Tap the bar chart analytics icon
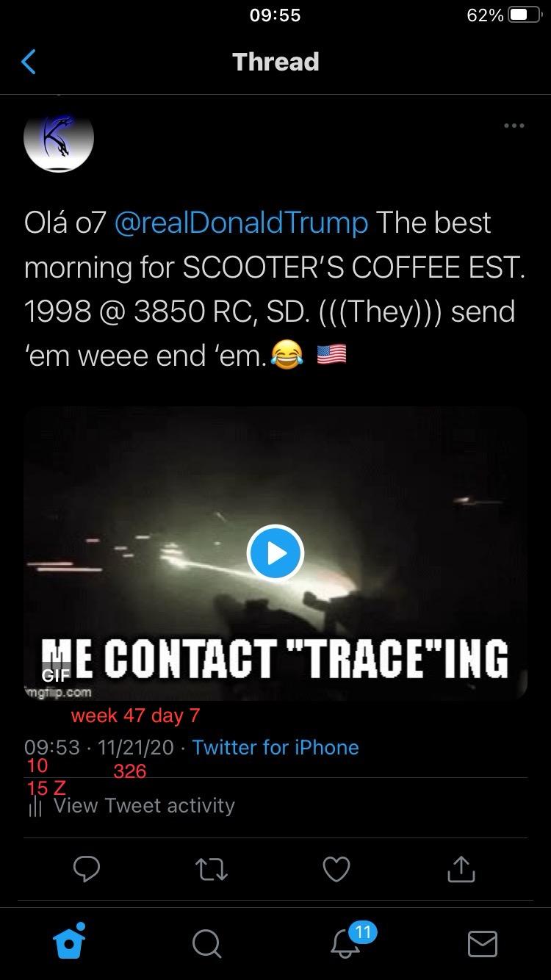Image resolution: width=551 pixels, height=980 pixels. click(35, 807)
